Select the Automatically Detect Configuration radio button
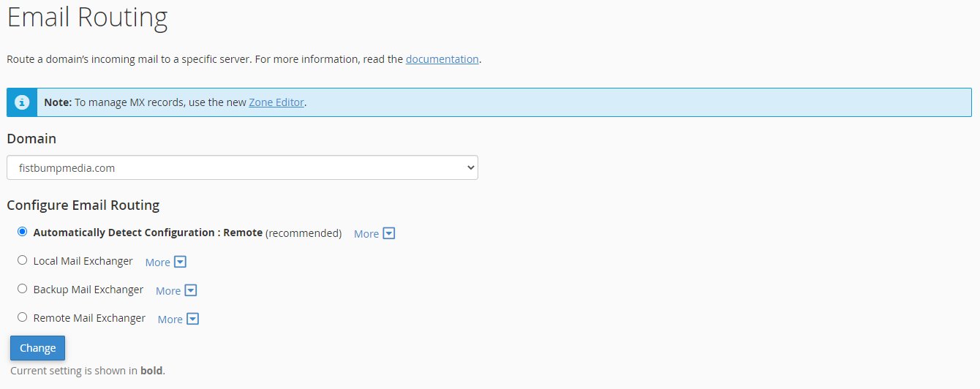Screen dimensions: 980x389 point(22,232)
